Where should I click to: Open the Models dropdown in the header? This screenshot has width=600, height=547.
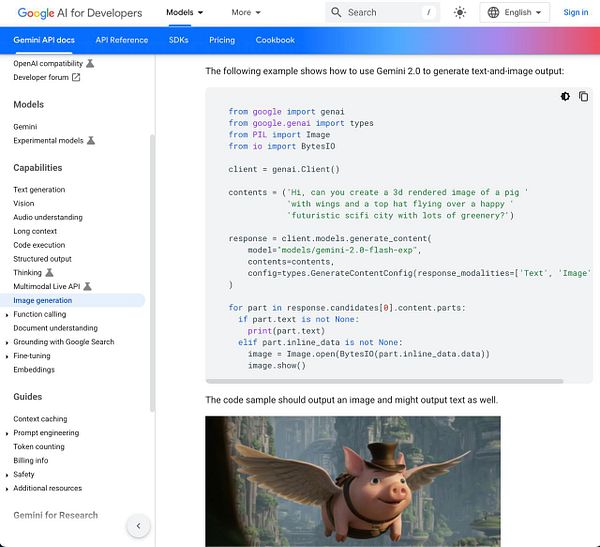point(184,13)
